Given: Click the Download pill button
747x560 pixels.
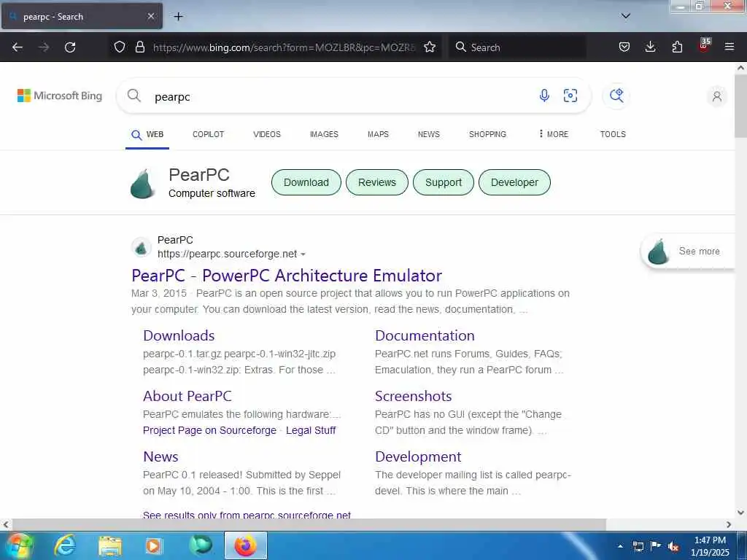Looking at the screenshot, I should [306, 182].
